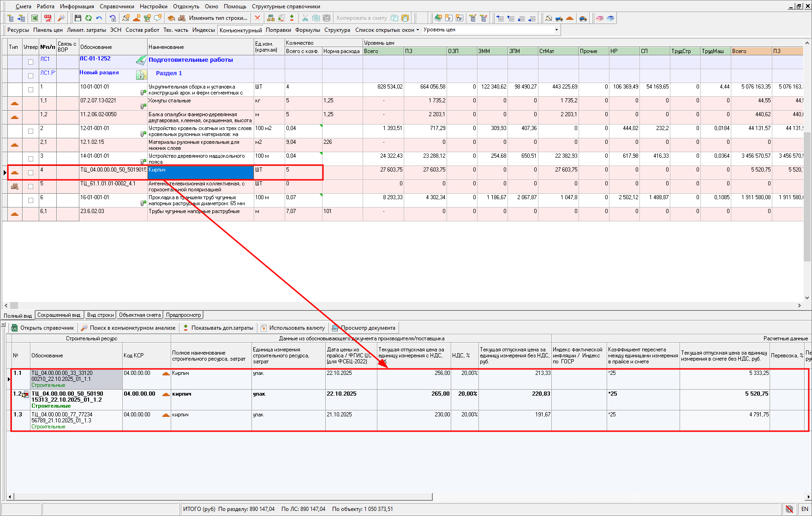
Task: Click the Открыть справочник button
Action: [42, 328]
